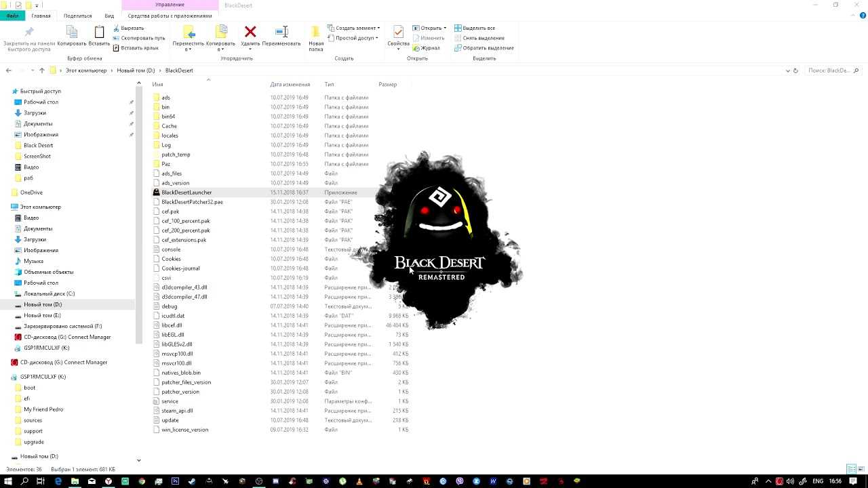This screenshot has height=488, width=868.
Task: Select the steam_api.dll file
Action: (177, 411)
